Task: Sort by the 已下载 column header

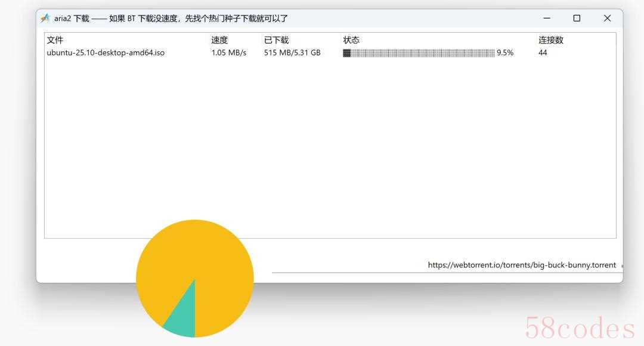Action: 277,40
